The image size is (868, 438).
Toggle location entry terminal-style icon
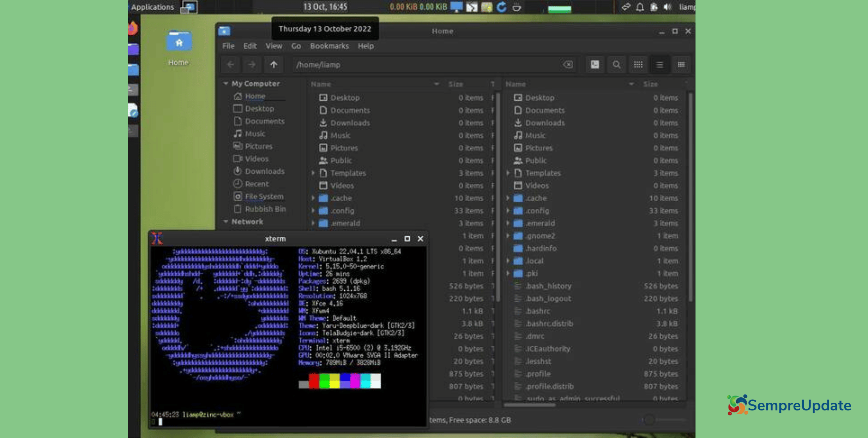[595, 65]
